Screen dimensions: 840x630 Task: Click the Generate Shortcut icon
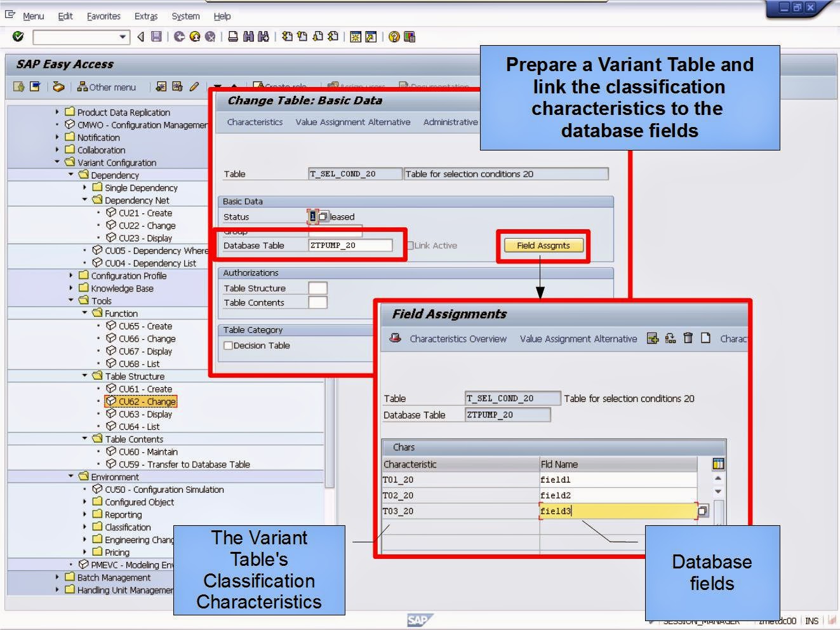[371, 37]
